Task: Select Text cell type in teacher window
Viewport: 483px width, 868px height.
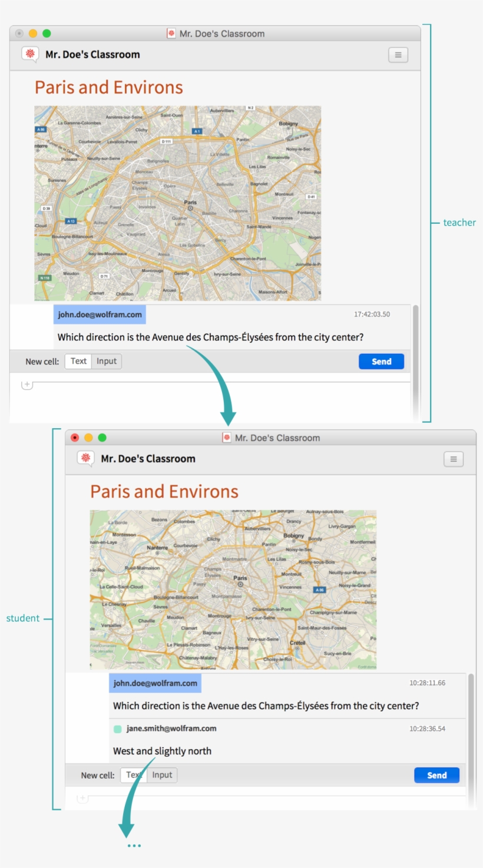Action: [x=78, y=362]
